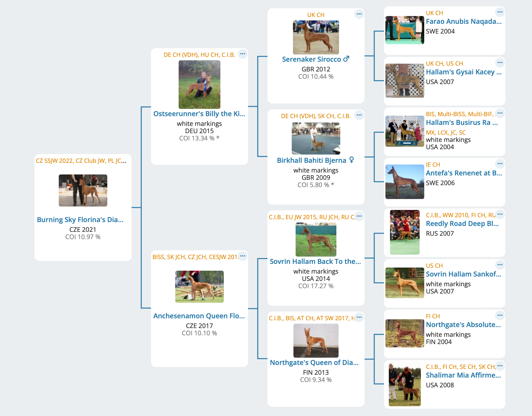Open more menu for Sovrin Hallam Sankof card
The image size is (532, 416).
coord(500,265)
